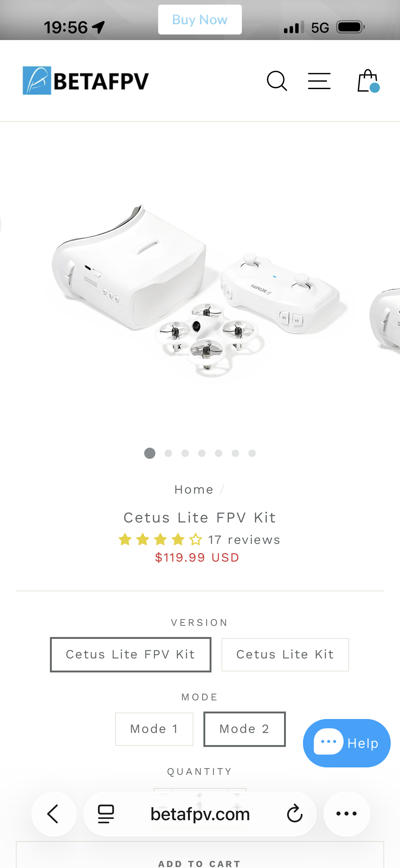The height and width of the screenshot is (868, 400).
Task: Reload the page with refresh icon
Action: coord(295,814)
